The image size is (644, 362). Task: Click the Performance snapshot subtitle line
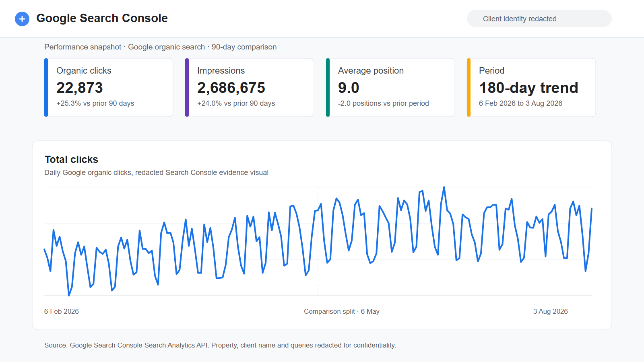tap(160, 47)
